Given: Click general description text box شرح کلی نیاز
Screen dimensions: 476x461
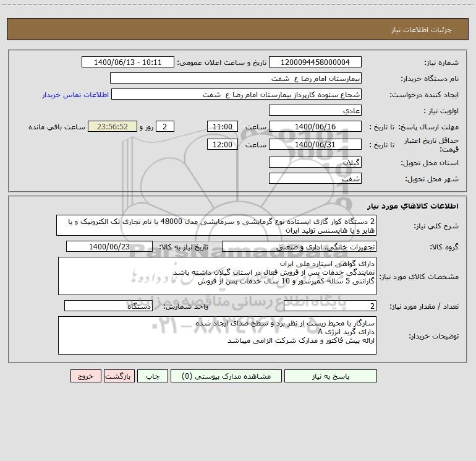Looking at the screenshot, I should coord(216,225).
